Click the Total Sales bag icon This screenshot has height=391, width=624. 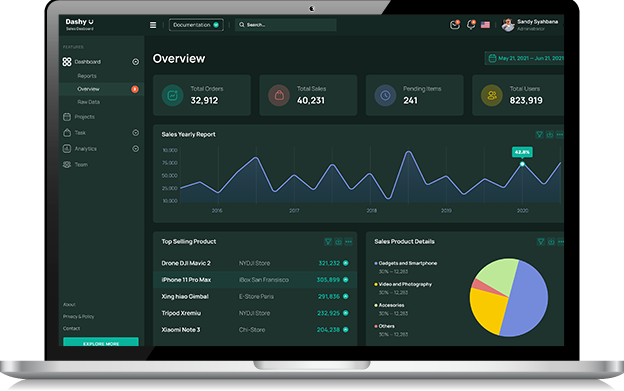[279, 95]
